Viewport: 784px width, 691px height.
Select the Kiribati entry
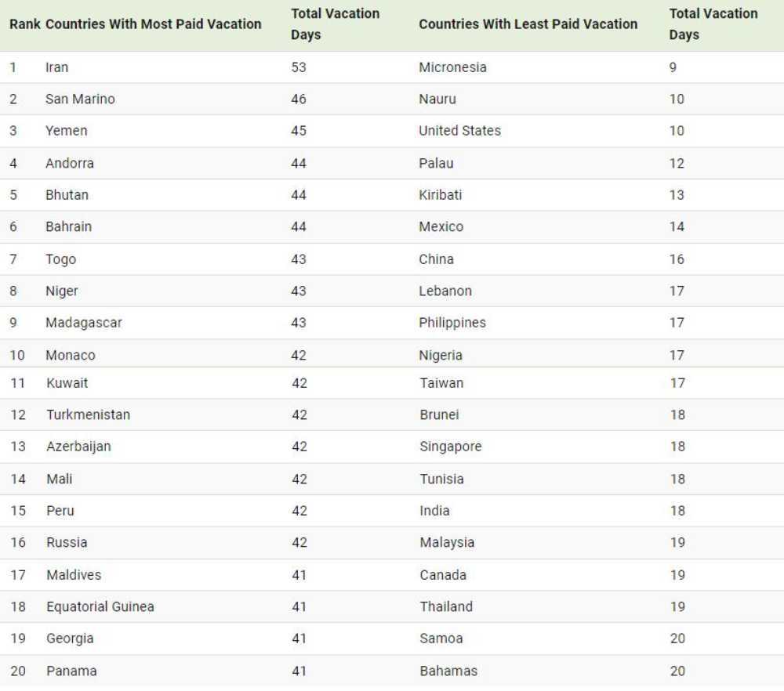point(440,195)
